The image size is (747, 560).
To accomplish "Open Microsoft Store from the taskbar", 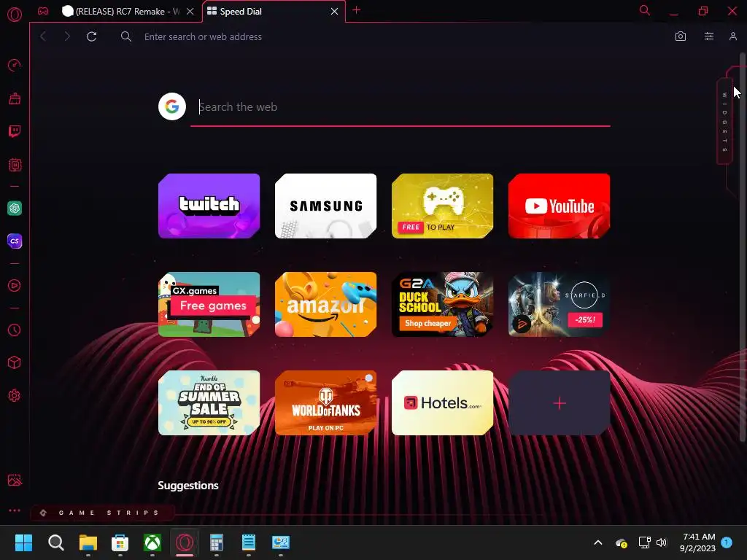I will [120, 542].
